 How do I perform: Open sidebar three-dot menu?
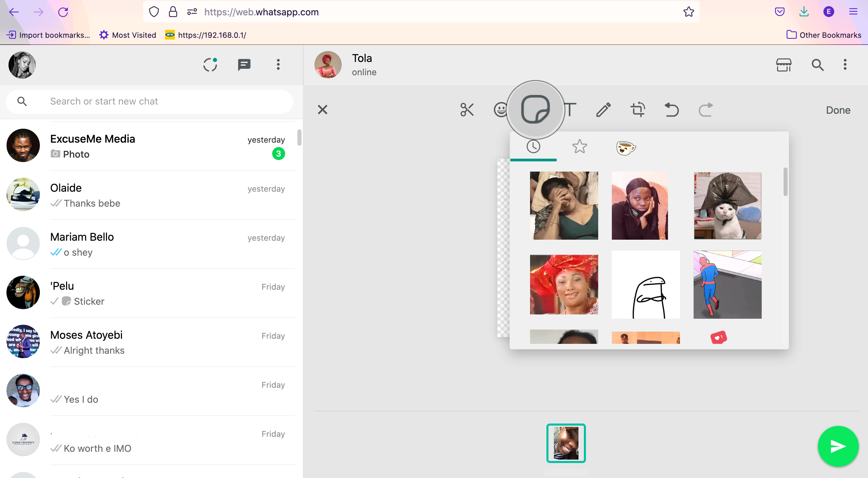[278, 65]
